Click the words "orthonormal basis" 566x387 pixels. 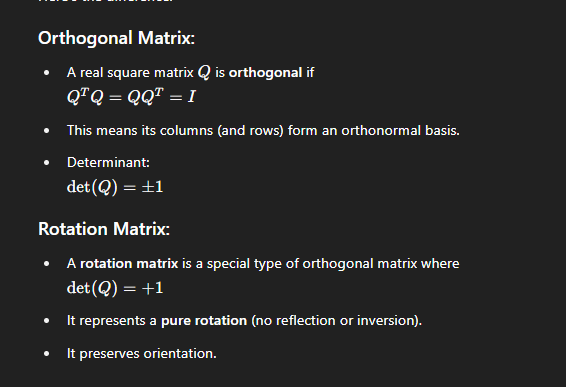coord(400,130)
